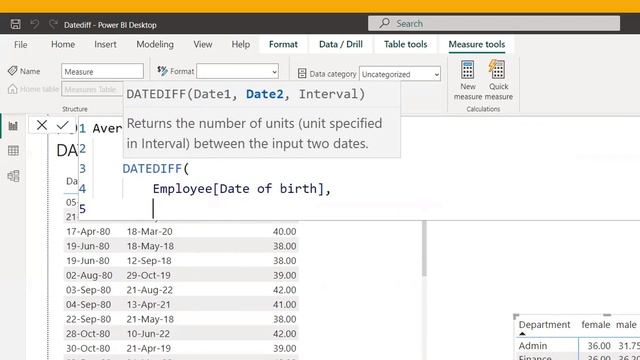Click the 02-Aug-80 date cell
640x360 pixels.
tap(89, 276)
